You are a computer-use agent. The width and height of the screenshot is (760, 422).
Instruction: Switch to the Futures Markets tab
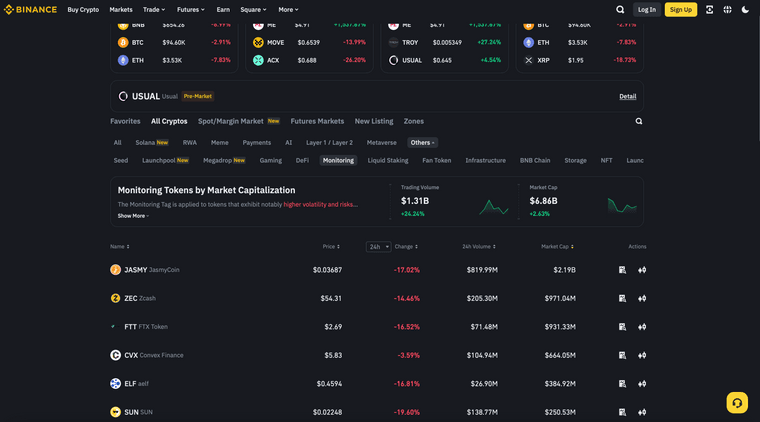click(317, 121)
